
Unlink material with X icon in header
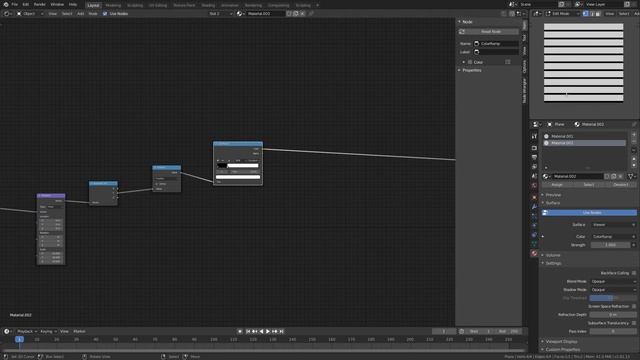click(x=302, y=13)
